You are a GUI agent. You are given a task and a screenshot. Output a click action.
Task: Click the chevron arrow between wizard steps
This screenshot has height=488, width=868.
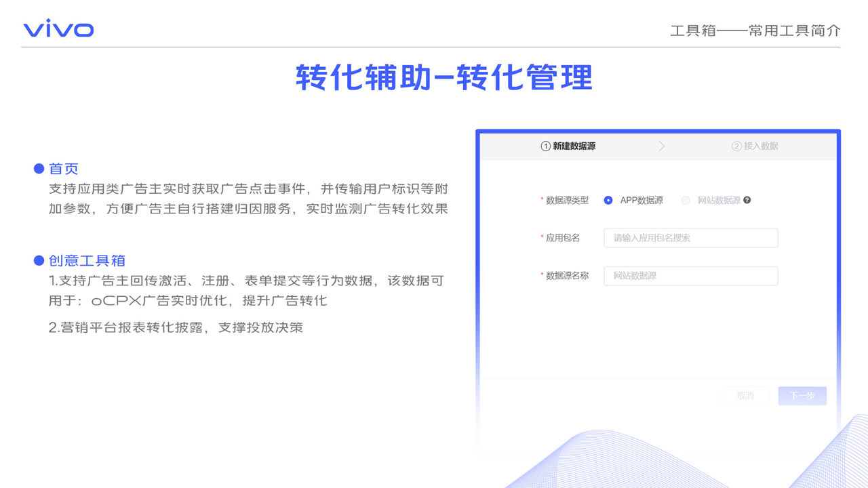[x=662, y=146]
